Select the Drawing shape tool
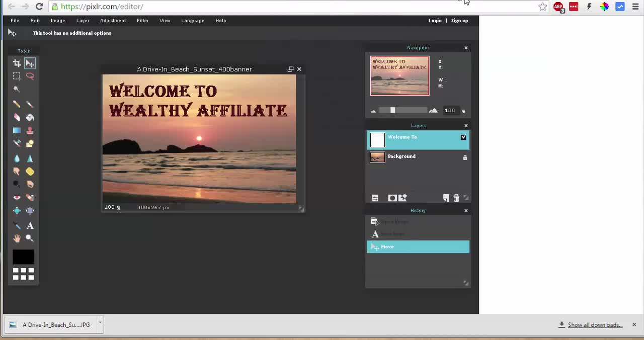The height and width of the screenshot is (340, 644). pyautogui.click(x=30, y=143)
